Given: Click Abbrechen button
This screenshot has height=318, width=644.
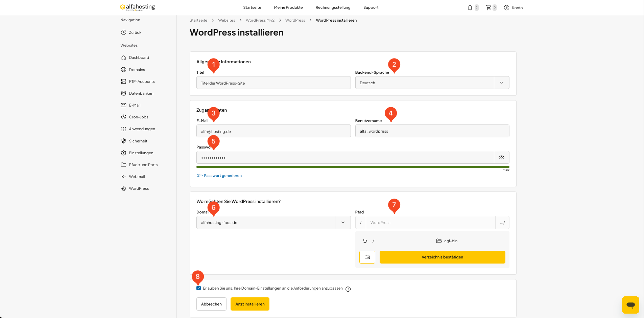Looking at the screenshot, I should pos(211,304).
